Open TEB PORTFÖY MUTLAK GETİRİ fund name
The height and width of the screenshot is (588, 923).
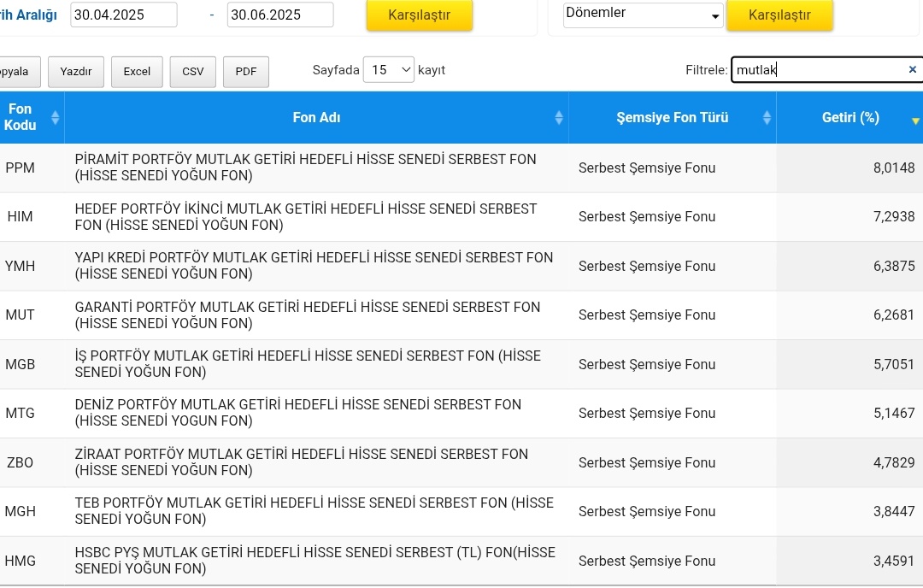coord(315,511)
